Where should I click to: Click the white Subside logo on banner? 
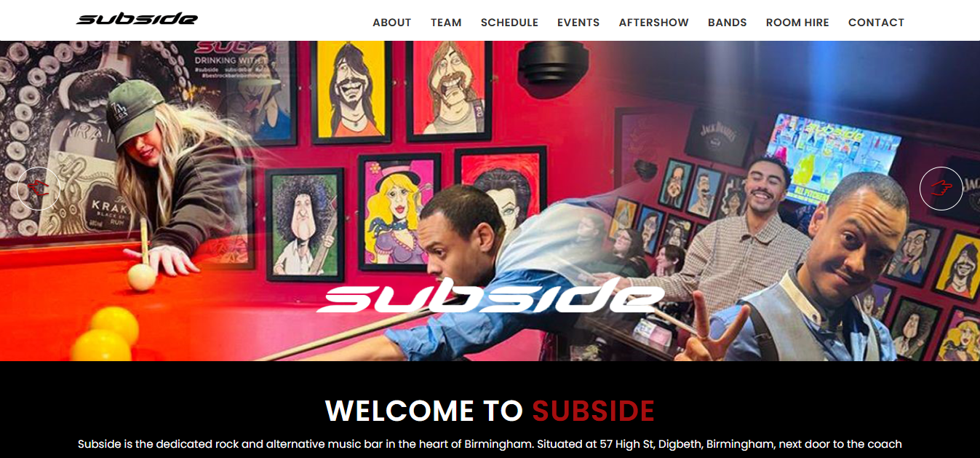click(x=490, y=295)
